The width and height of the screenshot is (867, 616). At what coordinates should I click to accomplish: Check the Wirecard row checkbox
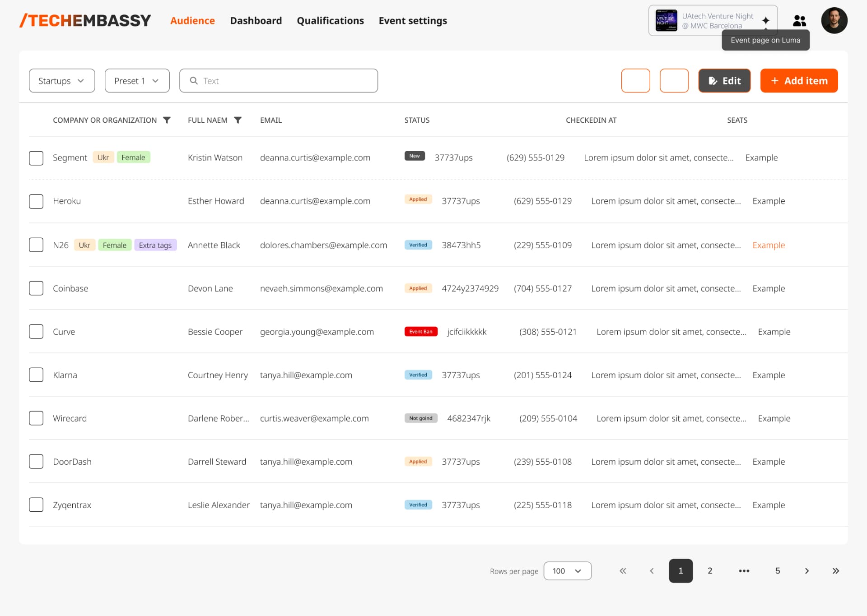point(36,418)
